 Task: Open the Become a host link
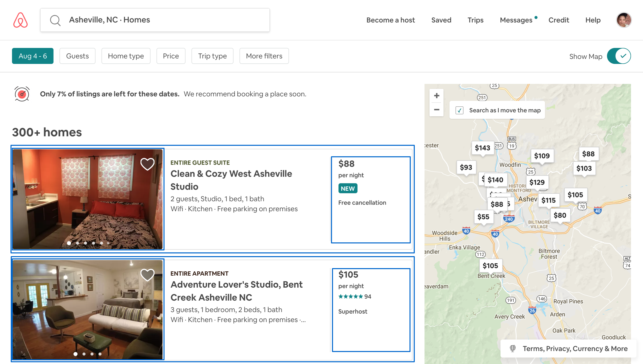point(390,20)
